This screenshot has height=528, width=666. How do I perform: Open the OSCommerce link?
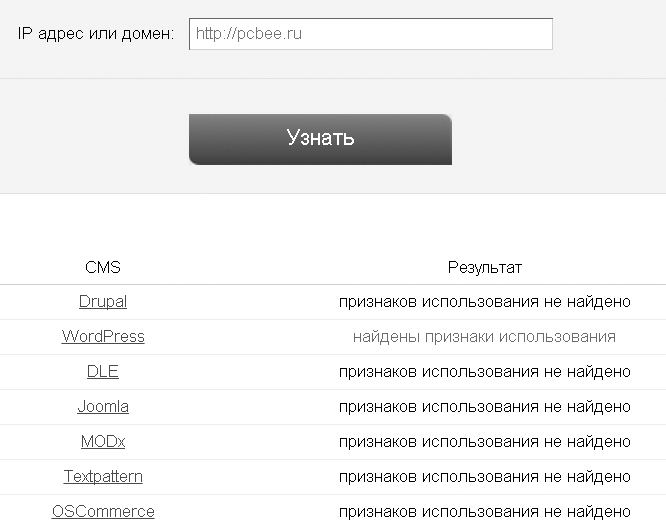click(x=103, y=512)
